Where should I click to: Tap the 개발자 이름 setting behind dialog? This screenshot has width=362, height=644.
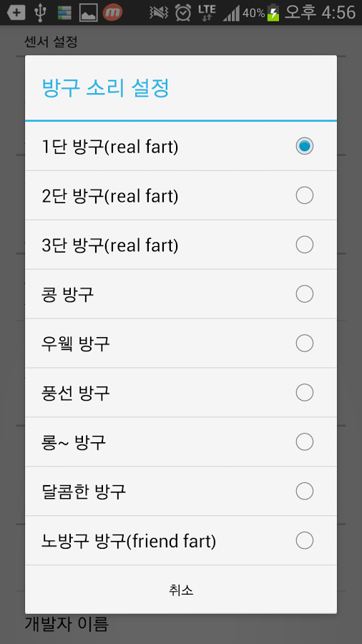pos(67,624)
